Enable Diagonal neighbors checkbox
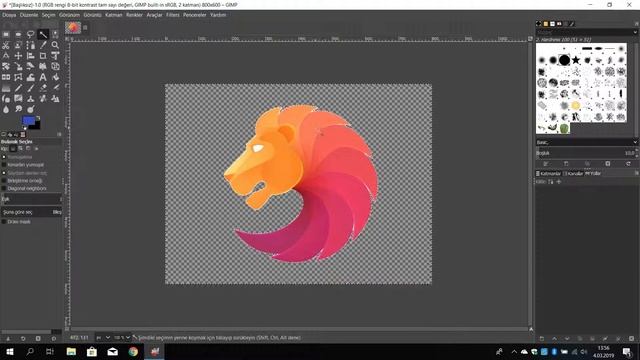The width and height of the screenshot is (640, 360). coord(4,189)
